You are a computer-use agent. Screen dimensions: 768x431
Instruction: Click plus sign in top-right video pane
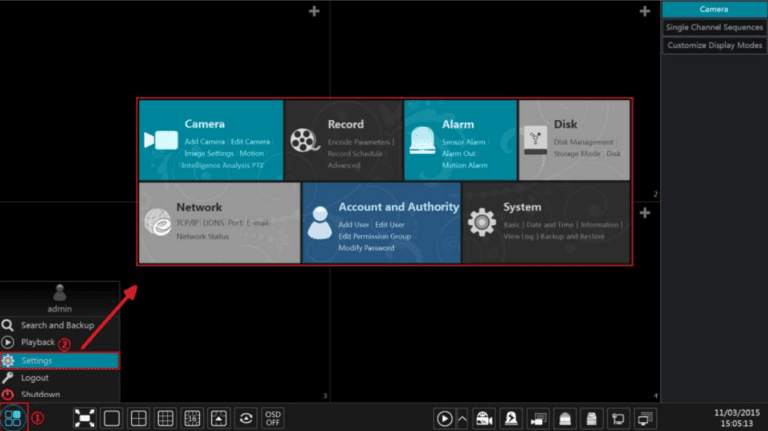[x=644, y=11]
